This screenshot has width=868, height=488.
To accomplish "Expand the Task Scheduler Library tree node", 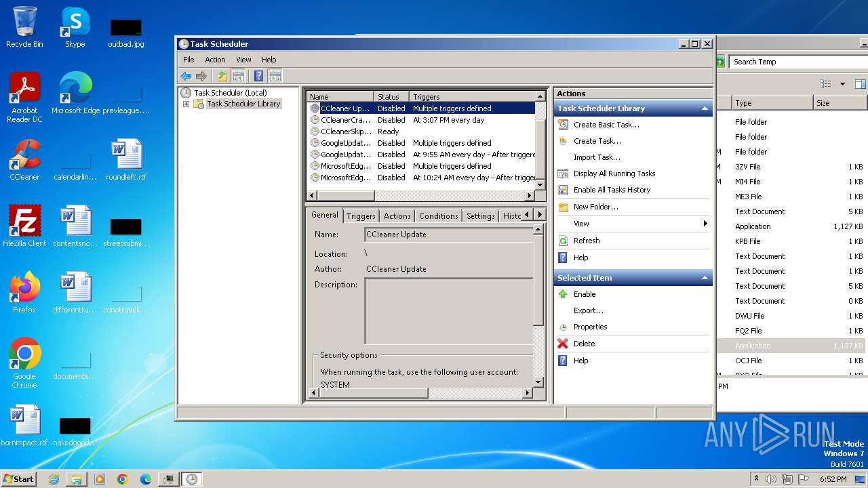I will pos(186,104).
